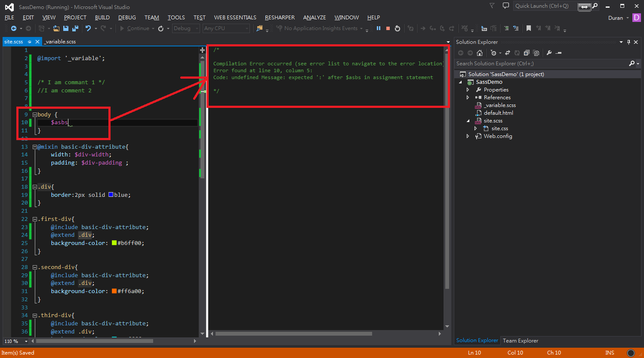
Task: Undo the last edit with the Undo icon
Action: pos(88,28)
